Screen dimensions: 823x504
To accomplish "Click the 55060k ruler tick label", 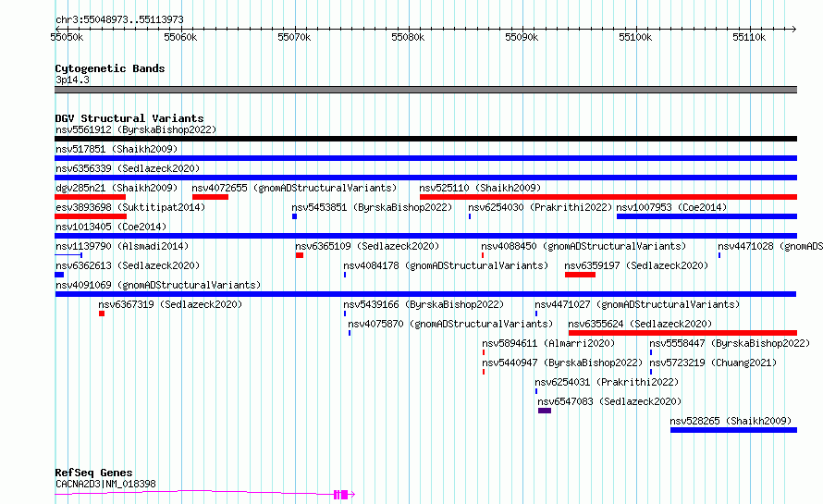I will click(180, 37).
